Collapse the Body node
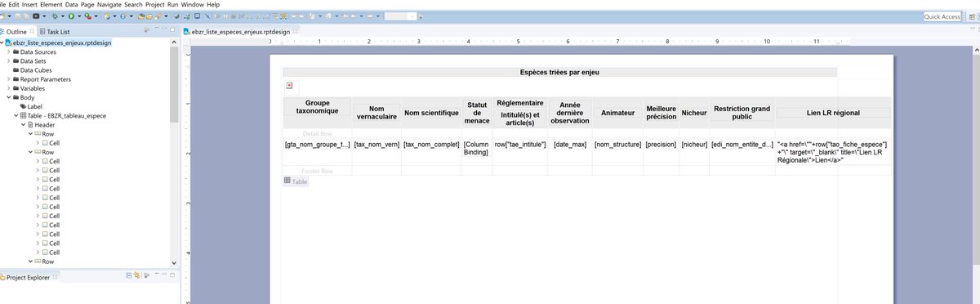Viewport: 980px width, 304px height. point(8,97)
